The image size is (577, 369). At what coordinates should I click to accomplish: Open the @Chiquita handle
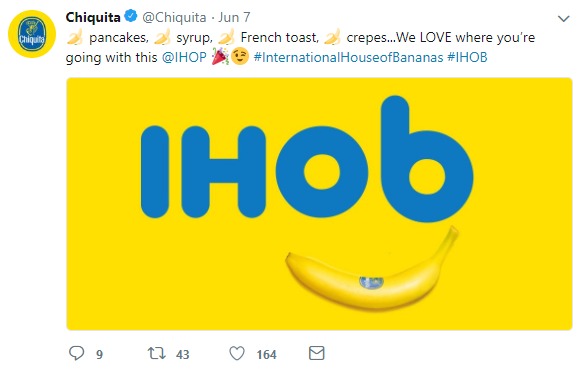(174, 17)
